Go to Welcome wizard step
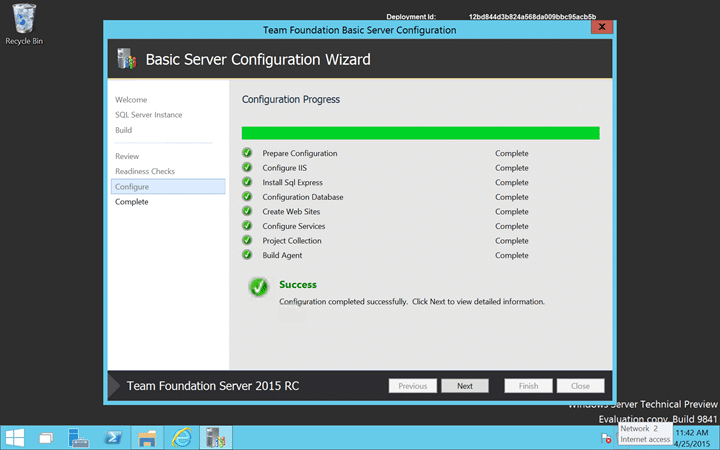 131,100
